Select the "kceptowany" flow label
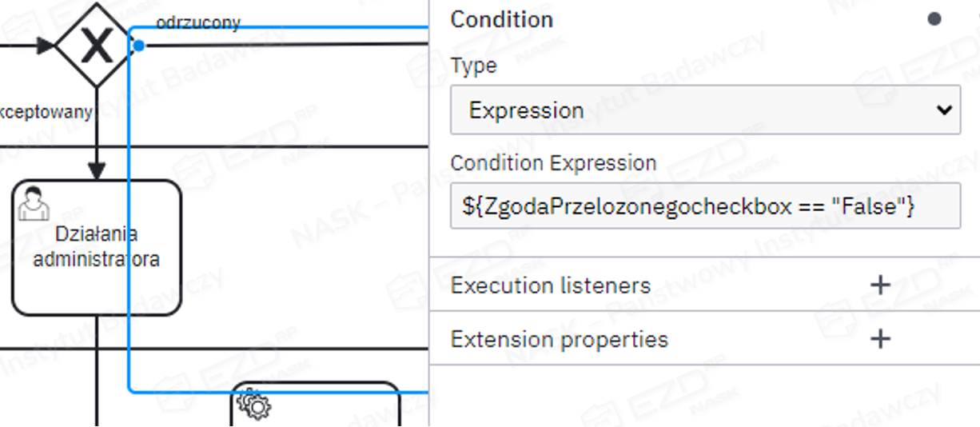The image size is (980, 427). (x=46, y=112)
